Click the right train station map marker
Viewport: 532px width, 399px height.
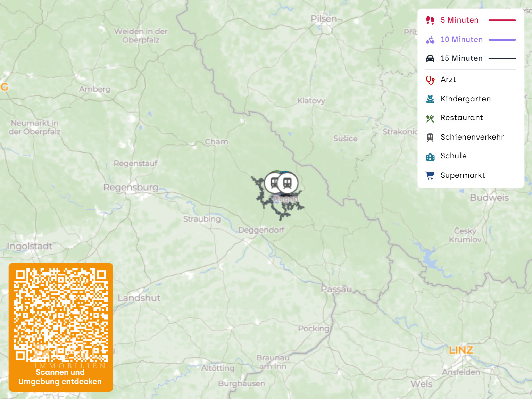tap(288, 182)
